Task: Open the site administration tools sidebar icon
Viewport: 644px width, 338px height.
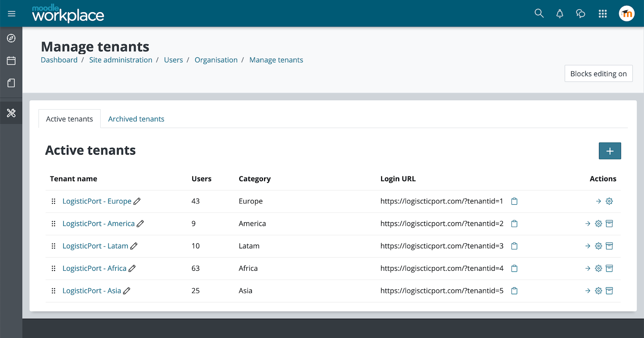Action: click(x=11, y=113)
